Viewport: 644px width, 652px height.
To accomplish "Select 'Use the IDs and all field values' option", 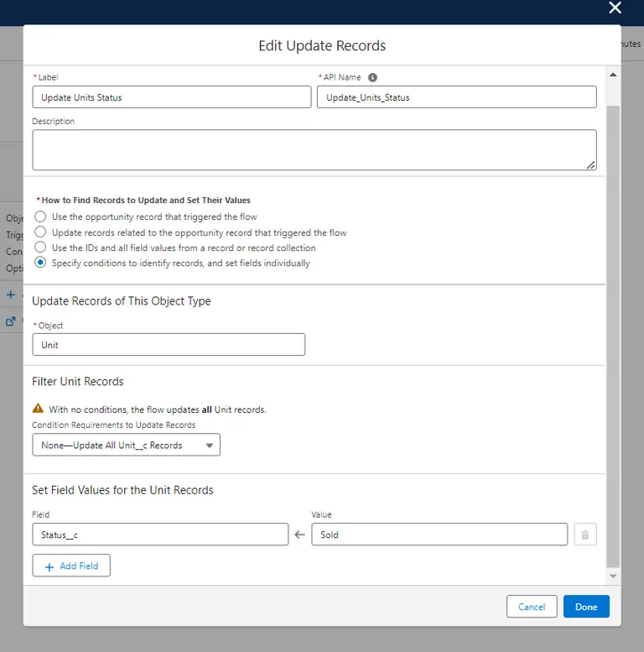I will click(40, 248).
